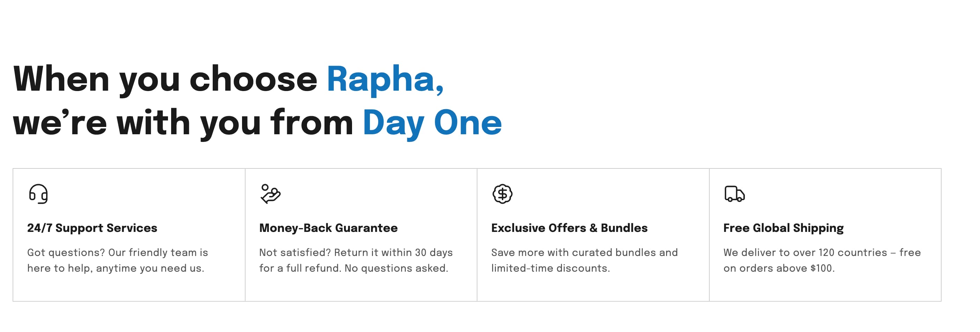Open the Free Global Shipping title
The image size is (980, 332).
point(783,228)
